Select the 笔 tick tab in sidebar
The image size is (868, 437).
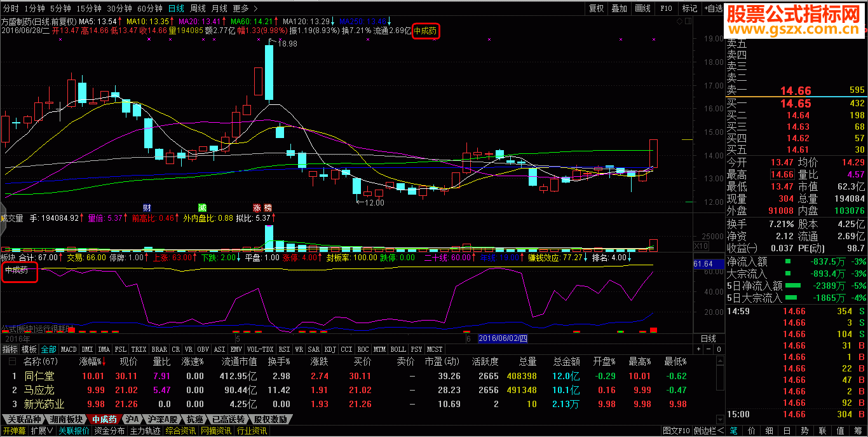[x=734, y=431]
